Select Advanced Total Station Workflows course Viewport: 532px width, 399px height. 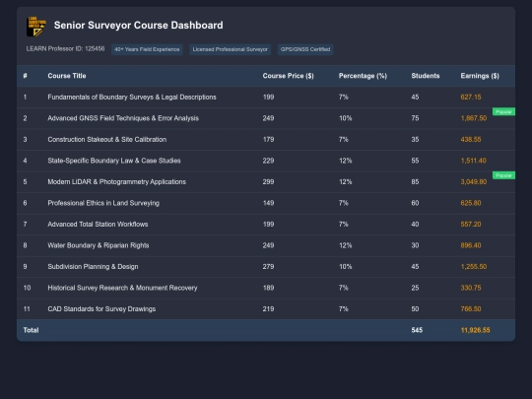pyautogui.click(x=98, y=225)
